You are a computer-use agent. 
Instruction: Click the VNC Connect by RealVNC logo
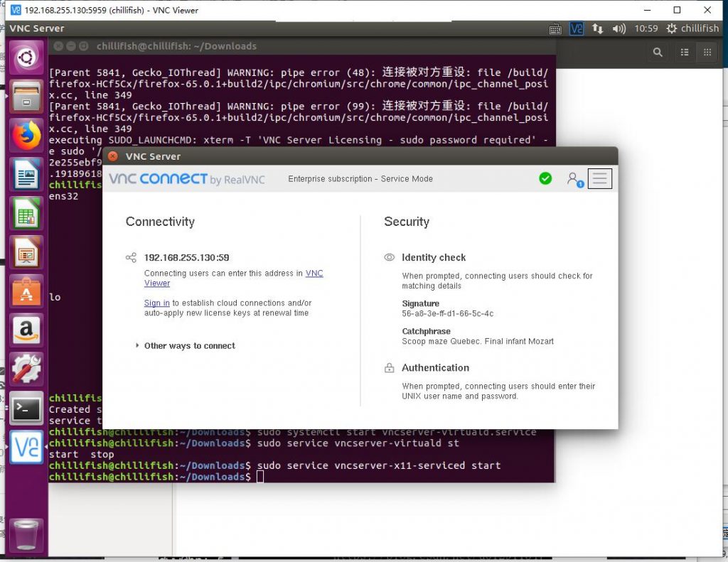tap(187, 179)
